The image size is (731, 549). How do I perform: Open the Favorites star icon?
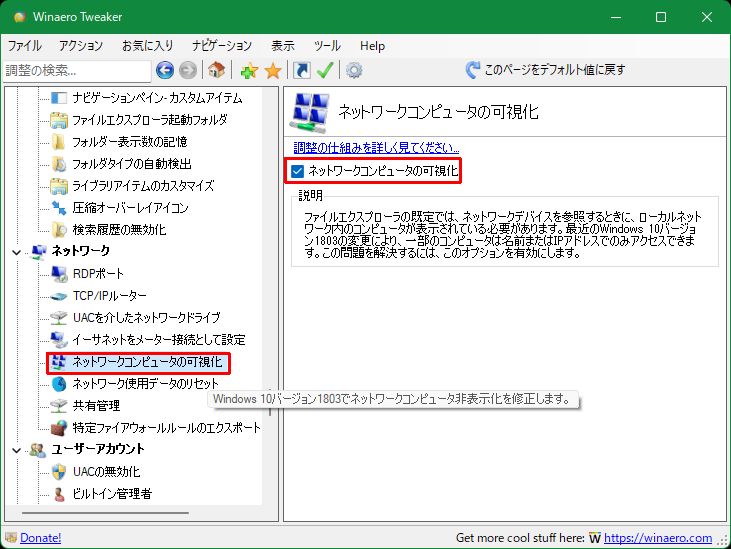pos(273,71)
